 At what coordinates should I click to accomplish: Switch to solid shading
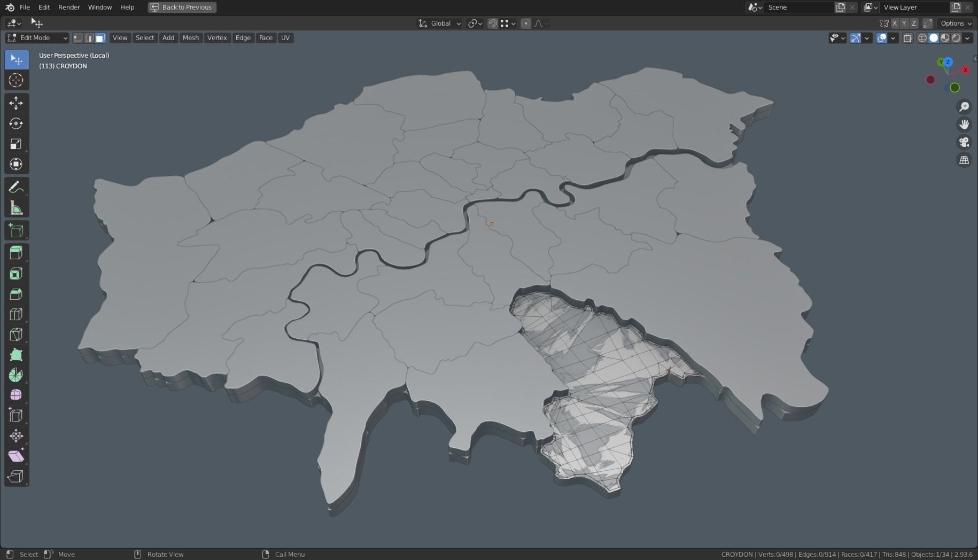click(934, 38)
